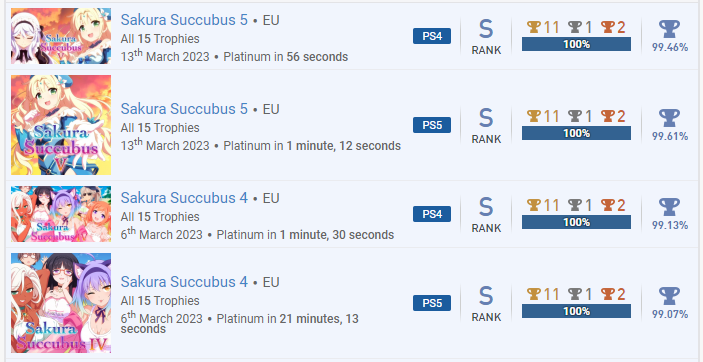Click bronze trophy icon in Sakura Succubus 4 PS5 row
This screenshot has width=703, height=362.
(x=608, y=294)
